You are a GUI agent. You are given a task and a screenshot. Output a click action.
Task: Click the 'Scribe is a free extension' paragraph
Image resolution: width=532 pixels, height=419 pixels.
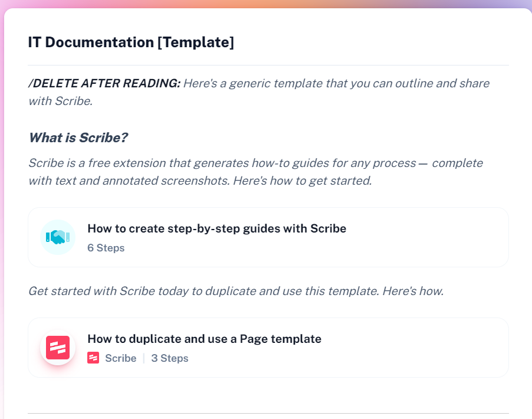(x=256, y=172)
